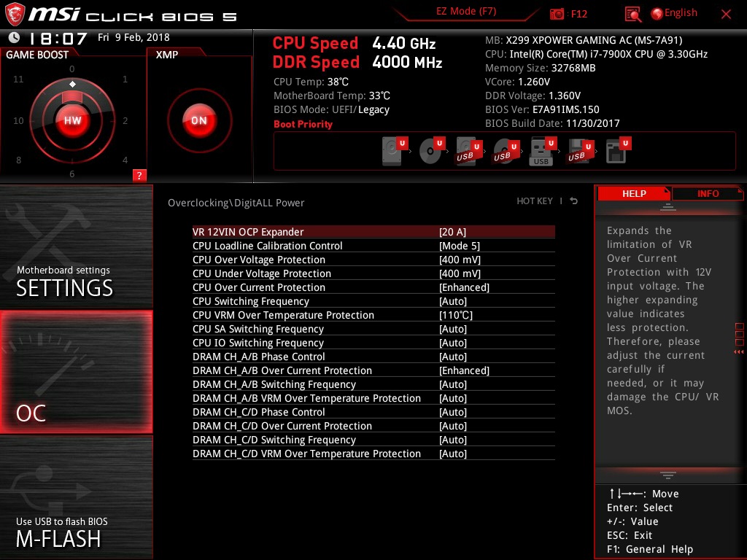Viewport: 747px width, 560px height.
Task: Change DRAM CH_A/B Over Current Protection Enhanced
Action: 464,370
